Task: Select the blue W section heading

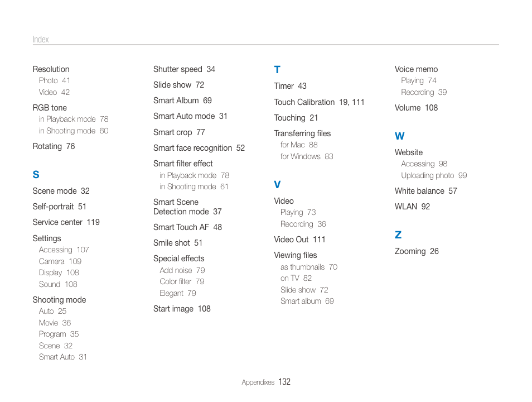Action: pos(400,136)
